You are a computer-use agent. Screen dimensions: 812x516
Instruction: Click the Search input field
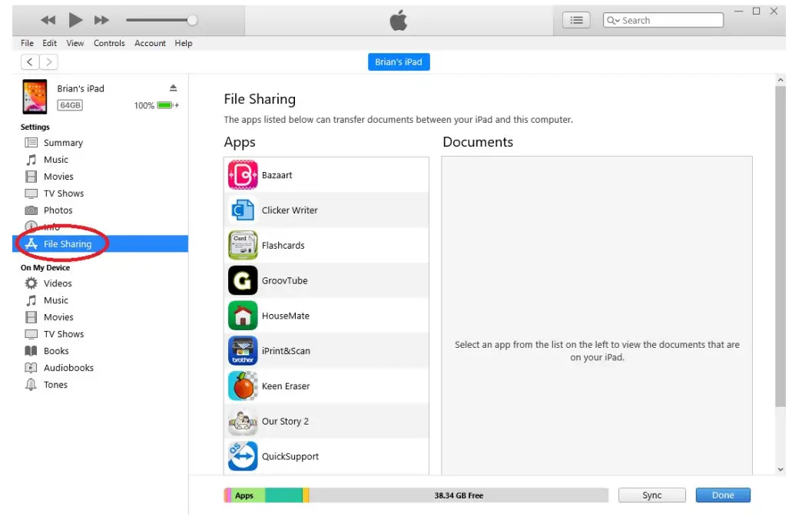(x=664, y=20)
